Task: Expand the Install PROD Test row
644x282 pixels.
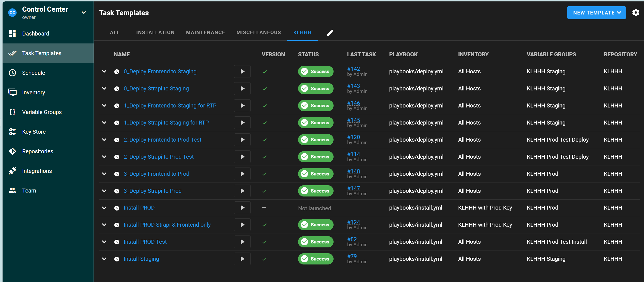Action: click(104, 242)
